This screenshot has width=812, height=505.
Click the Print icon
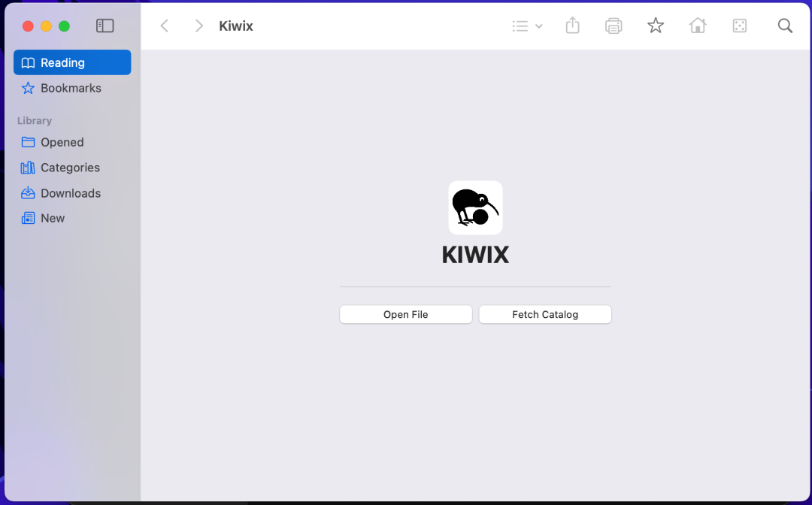coord(614,26)
